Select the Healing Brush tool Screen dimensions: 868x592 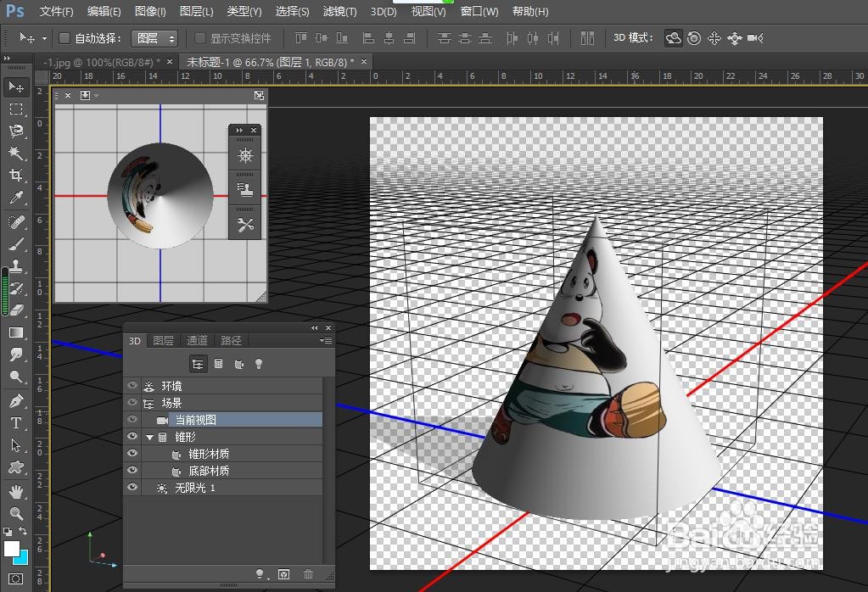(16, 222)
